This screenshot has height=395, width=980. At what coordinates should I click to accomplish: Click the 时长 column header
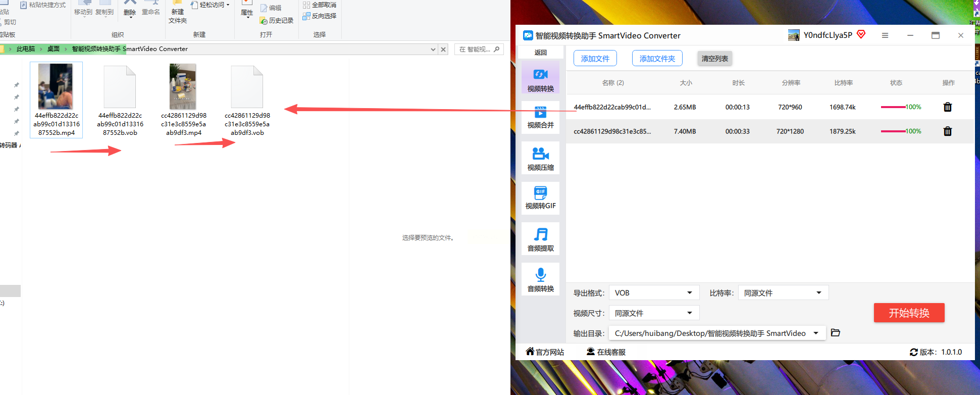(738, 83)
